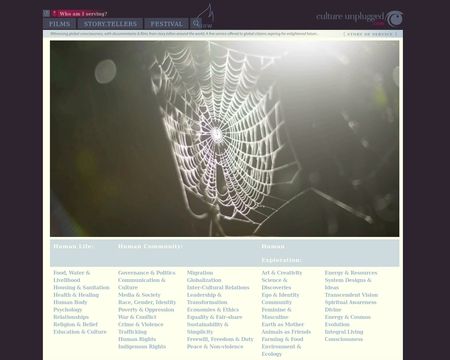
Task: Open War & Conflict category
Action: tap(137, 317)
